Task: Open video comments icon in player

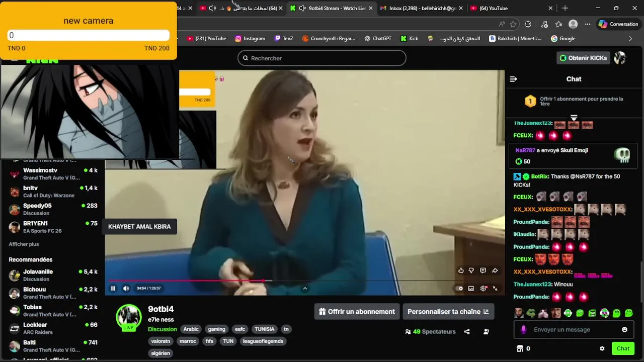Action: click(x=483, y=270)
